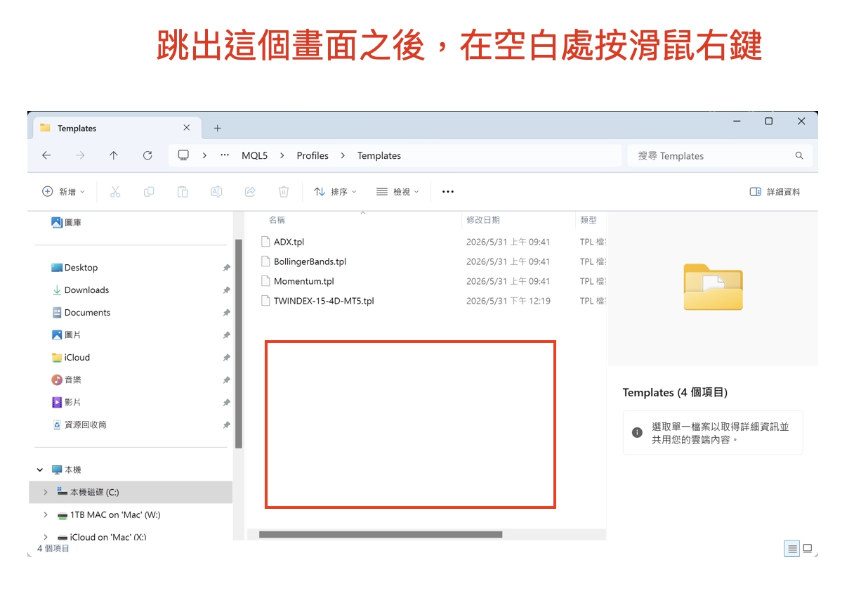868x596 pixels.
Task: Open 影片 in the sidebar
Action: [67, 403]
